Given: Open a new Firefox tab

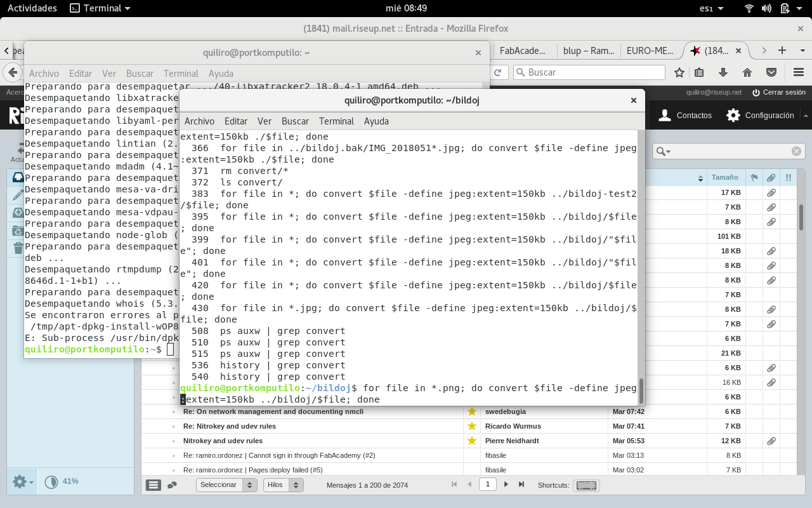Looking at the screenshot, I should tap(782, 50).
